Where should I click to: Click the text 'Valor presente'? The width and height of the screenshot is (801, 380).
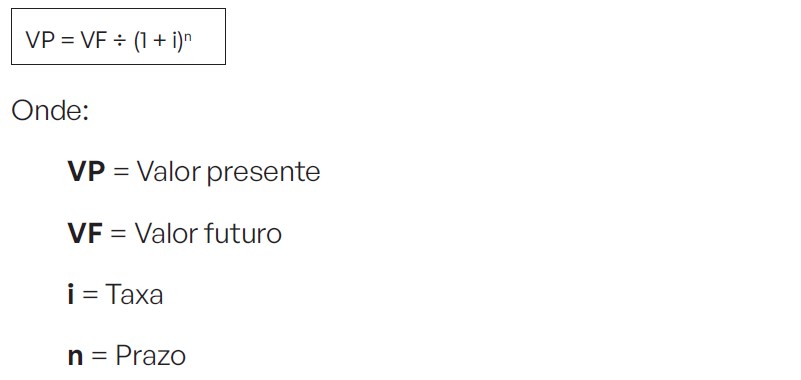[x=228, y=173]
